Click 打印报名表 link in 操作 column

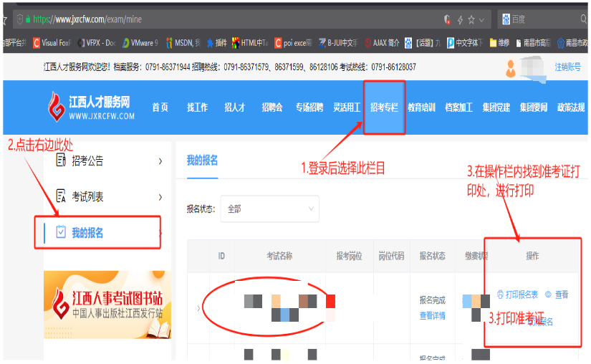522,294
